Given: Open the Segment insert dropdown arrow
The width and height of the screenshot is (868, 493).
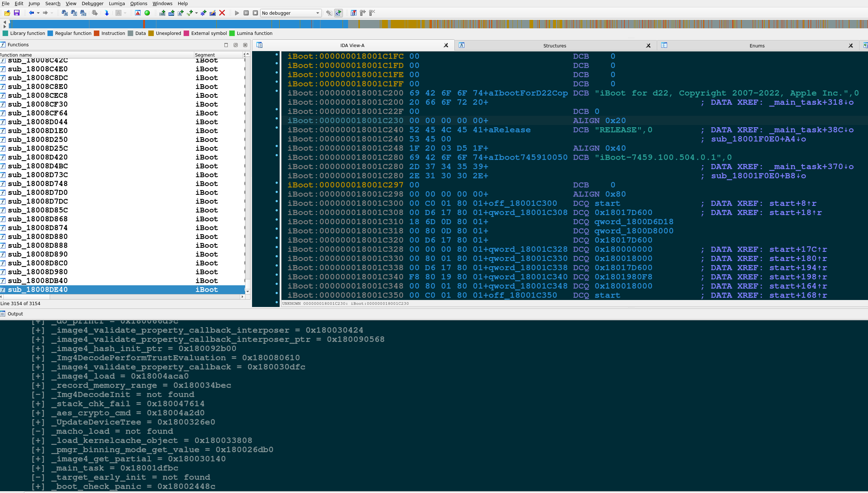Looking at the screenshot, I should [x=196, y=13].
